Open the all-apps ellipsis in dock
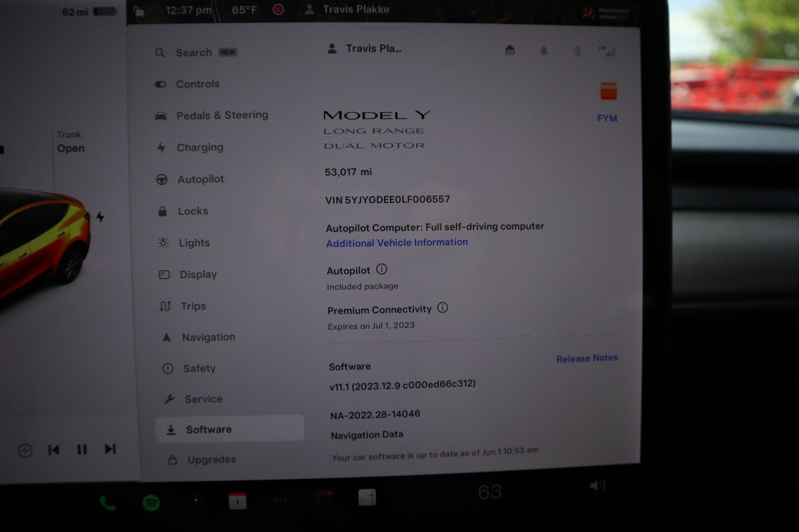Screen dimensions: 799x532 pos(281,500)
